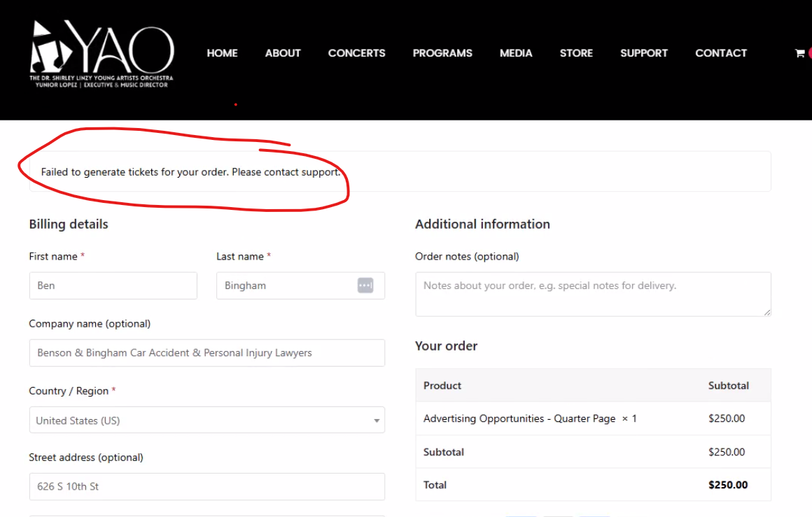Image resolution: width=812 pixels, height=517 pixels.
Task: Navigate to CONCERTS
Action: pos(356,53)
